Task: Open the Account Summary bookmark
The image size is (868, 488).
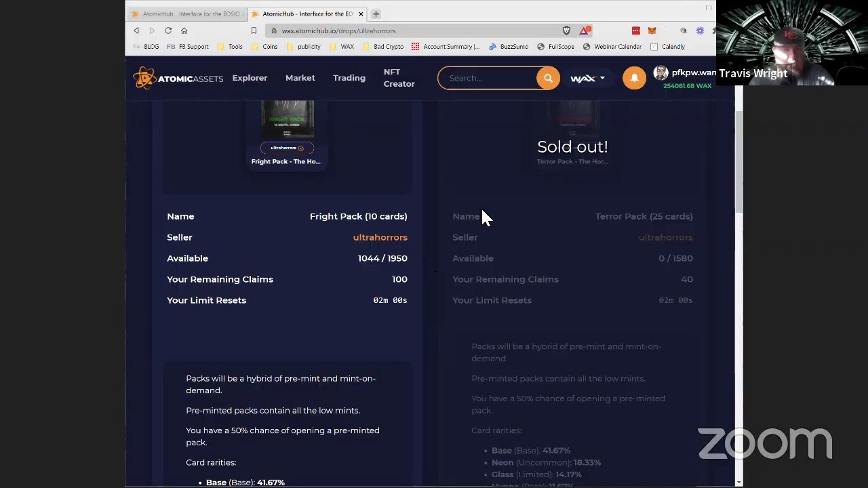Action: 446,47
